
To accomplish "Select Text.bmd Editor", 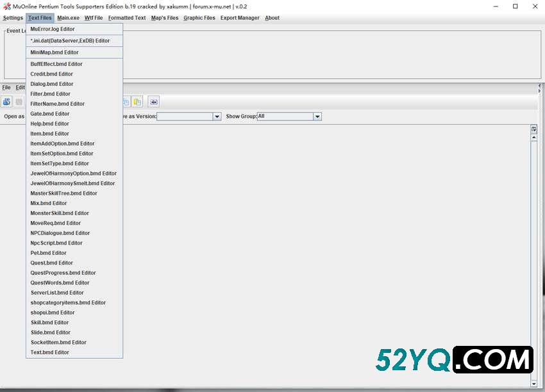I will (x=74, y=352).
